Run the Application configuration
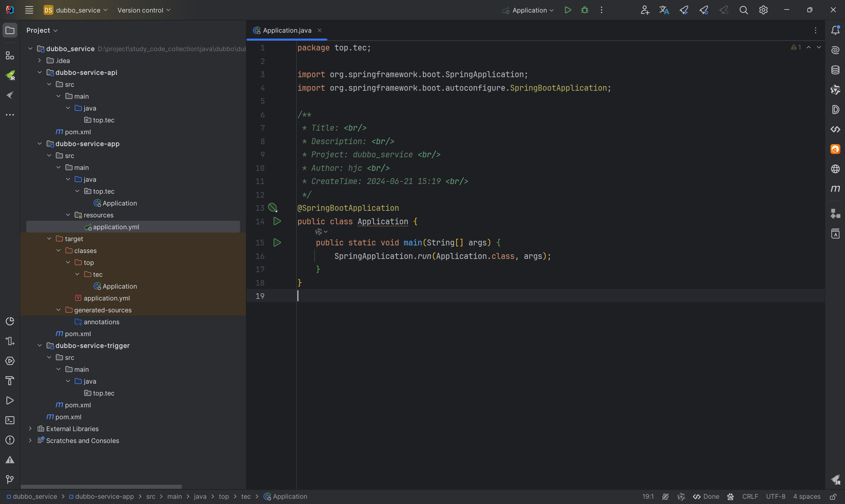Screen dimensions: 845x504 coord(567,10)
